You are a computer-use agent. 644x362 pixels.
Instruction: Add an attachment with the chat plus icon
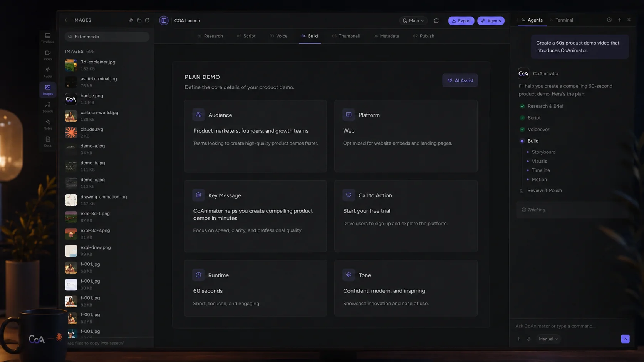pos(518,339)
